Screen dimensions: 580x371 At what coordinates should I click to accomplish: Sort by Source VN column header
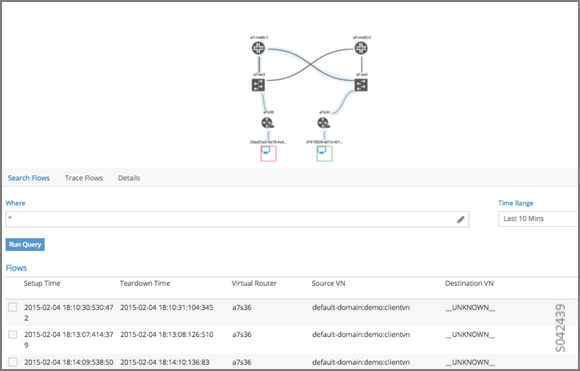[328, 283]
